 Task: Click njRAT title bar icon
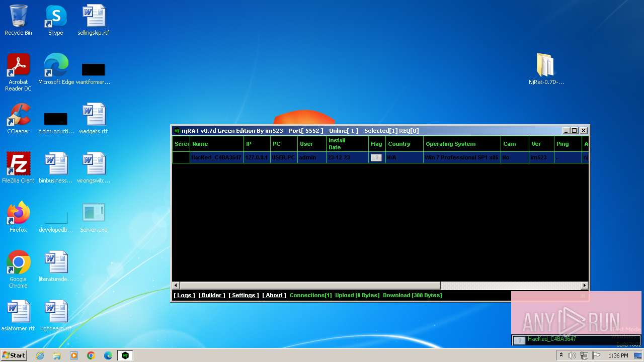(x=177, y=131)
